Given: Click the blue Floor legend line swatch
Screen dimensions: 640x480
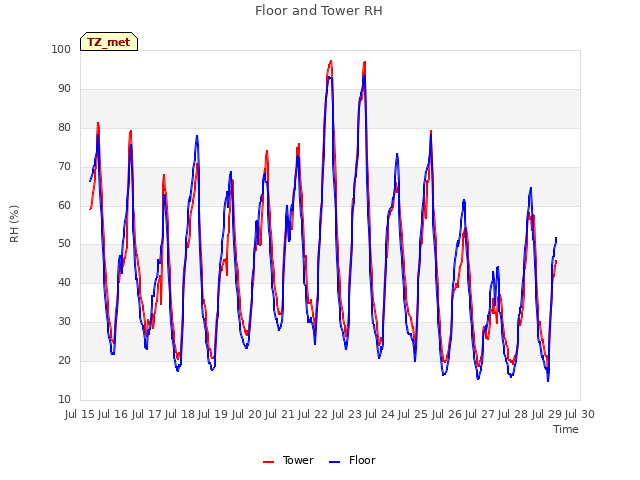Looking at the screenshot, I should tap(334, 462).
